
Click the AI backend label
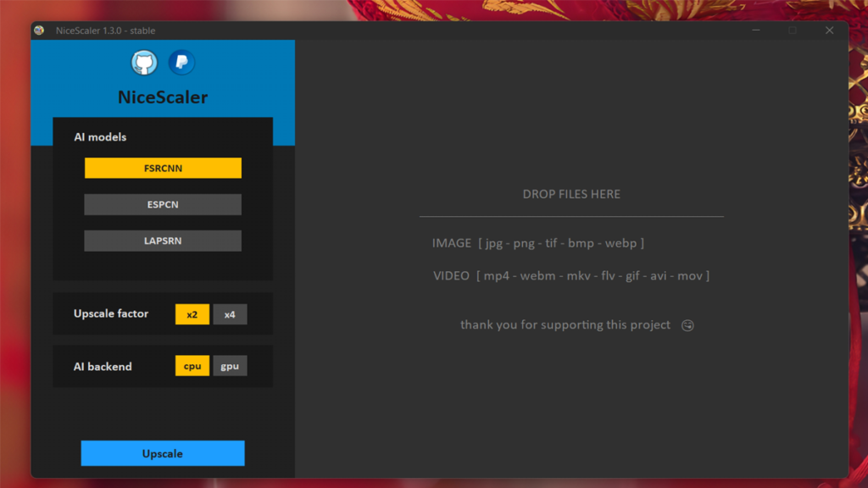[x=103, y=366]
